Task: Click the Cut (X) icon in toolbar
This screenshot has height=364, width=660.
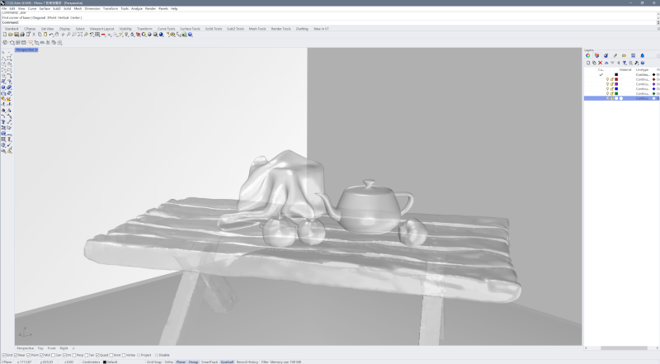Action: [x=34, y=35]
